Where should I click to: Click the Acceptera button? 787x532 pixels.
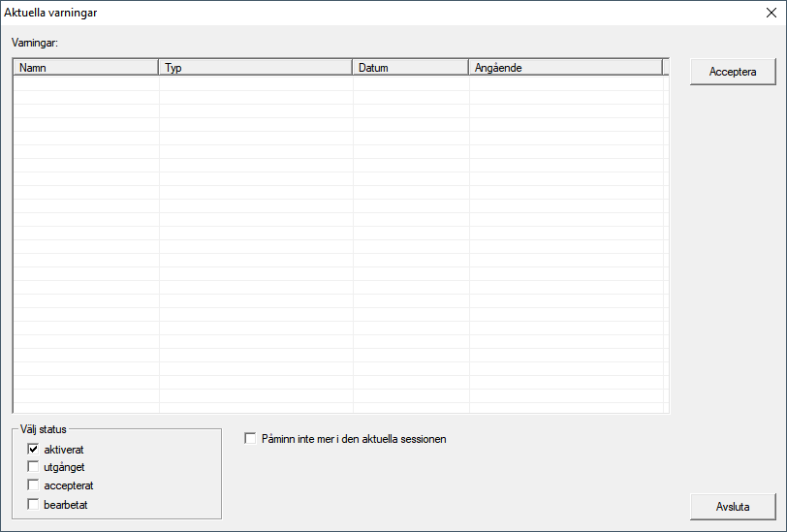(733, 72)
